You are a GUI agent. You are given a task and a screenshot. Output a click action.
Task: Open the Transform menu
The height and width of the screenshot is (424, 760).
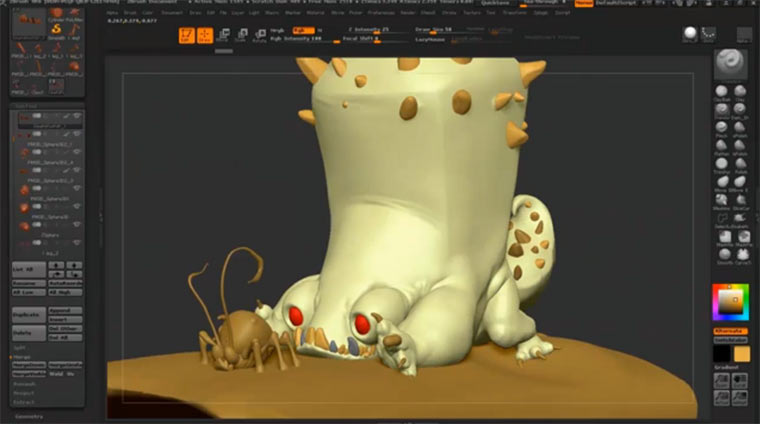pyautogui.click(x=515, y=13)
